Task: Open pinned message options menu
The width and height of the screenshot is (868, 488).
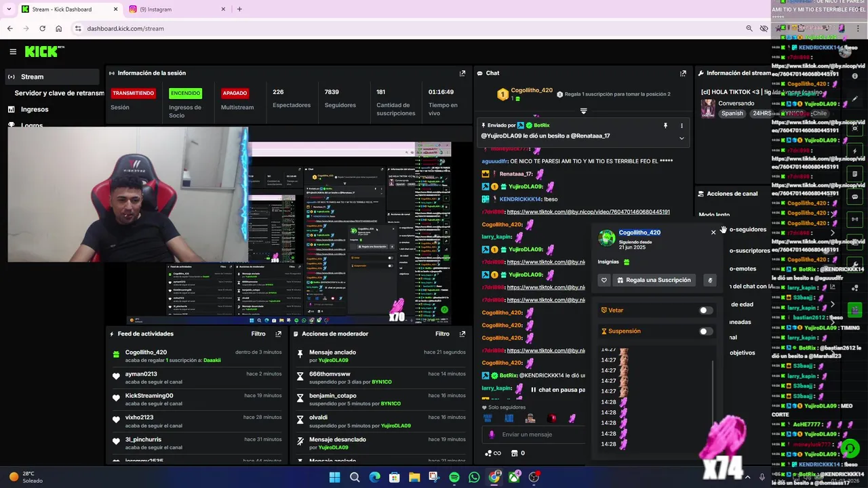Action: [x=682, y=125]
